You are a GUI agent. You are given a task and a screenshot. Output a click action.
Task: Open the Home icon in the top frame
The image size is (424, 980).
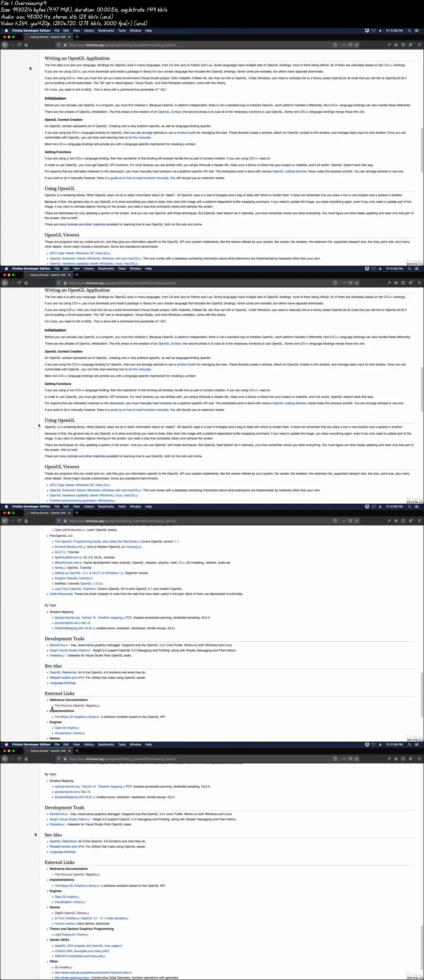point(26,45)
